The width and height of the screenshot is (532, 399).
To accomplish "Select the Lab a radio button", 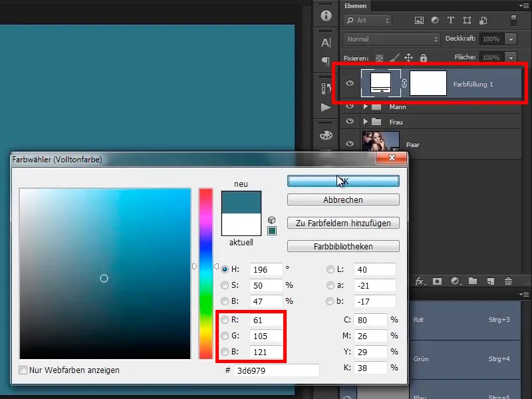I will tap(330, 285).
